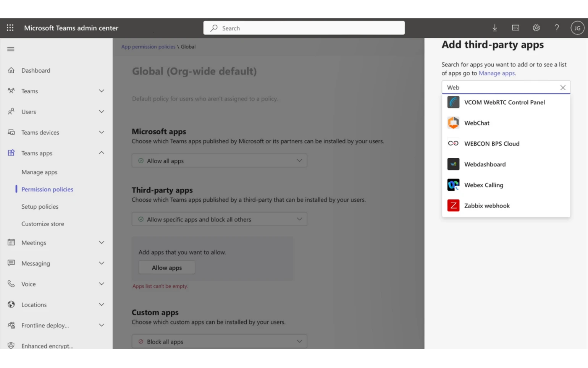This screenshot has width=588, height=368.
Task: Select the Locations globe icon
Action: pos(11,304)
